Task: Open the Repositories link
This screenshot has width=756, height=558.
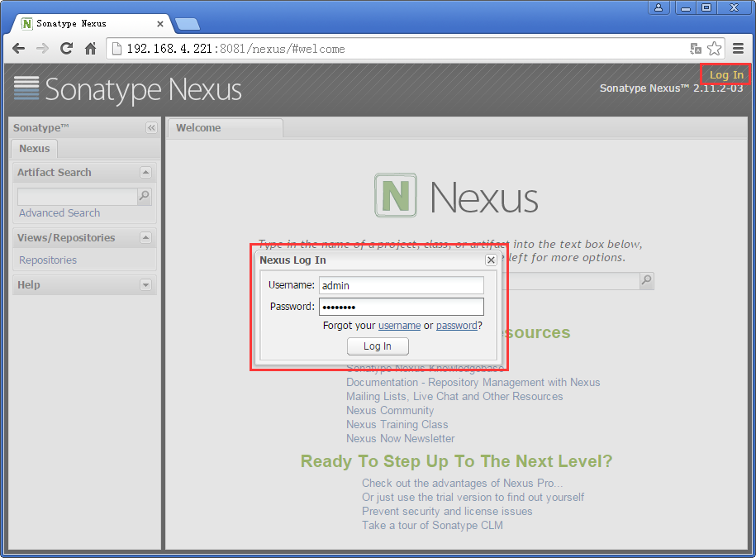Action: point(48,260)
